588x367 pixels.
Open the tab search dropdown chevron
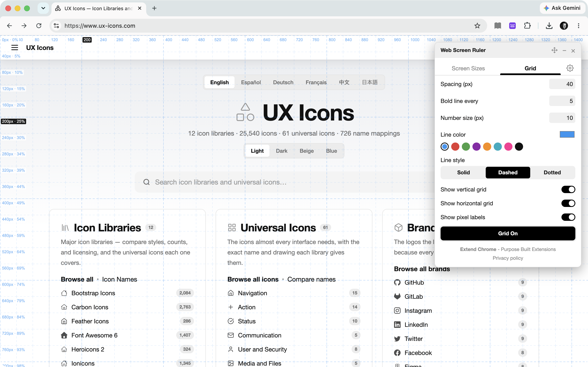pyautogui.click(x=43, y=8)
